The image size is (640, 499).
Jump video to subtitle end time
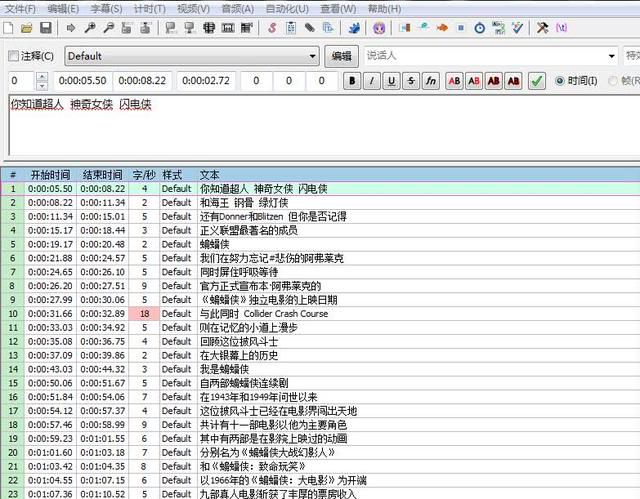pos(146,28)
